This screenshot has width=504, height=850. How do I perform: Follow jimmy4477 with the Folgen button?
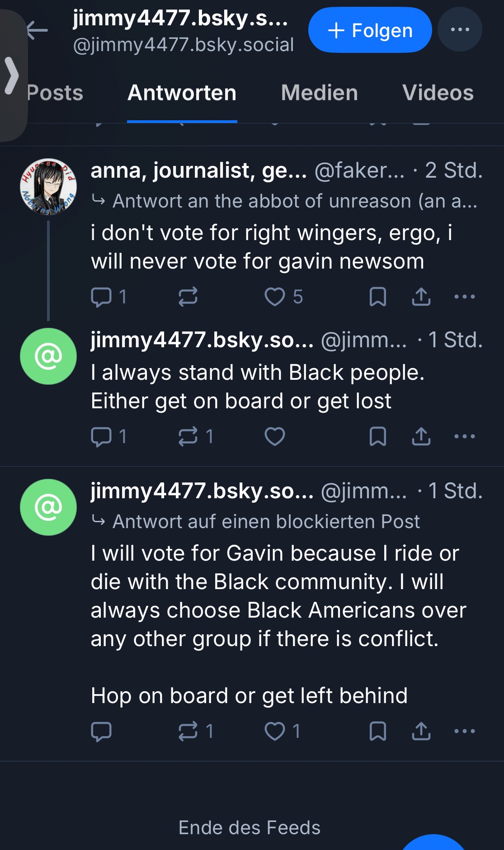point(370,30)
